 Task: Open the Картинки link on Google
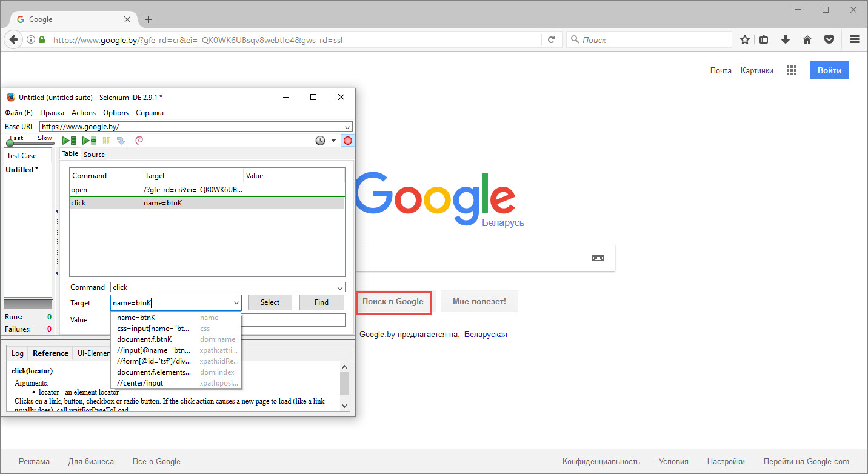(756, 70)
